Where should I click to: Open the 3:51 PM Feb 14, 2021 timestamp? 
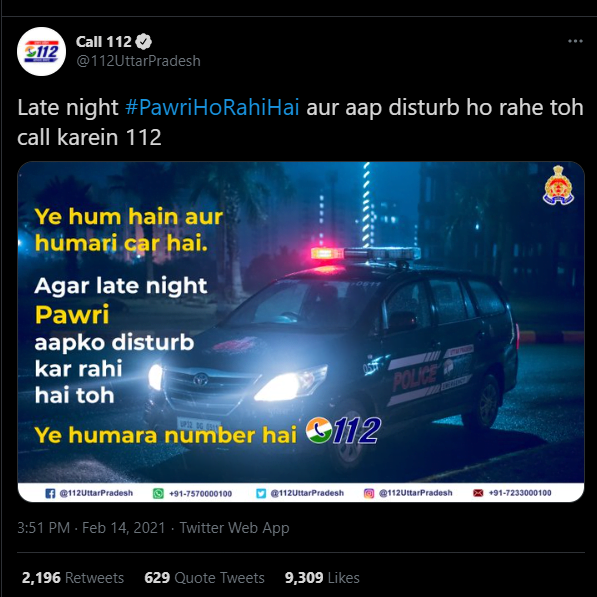pyautogui.click(x=91, y=528)
